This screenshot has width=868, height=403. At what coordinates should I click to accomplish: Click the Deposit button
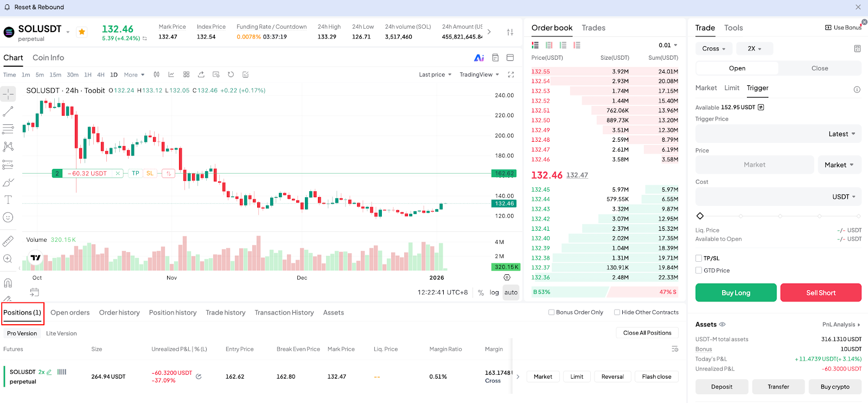tap(722, 387)
